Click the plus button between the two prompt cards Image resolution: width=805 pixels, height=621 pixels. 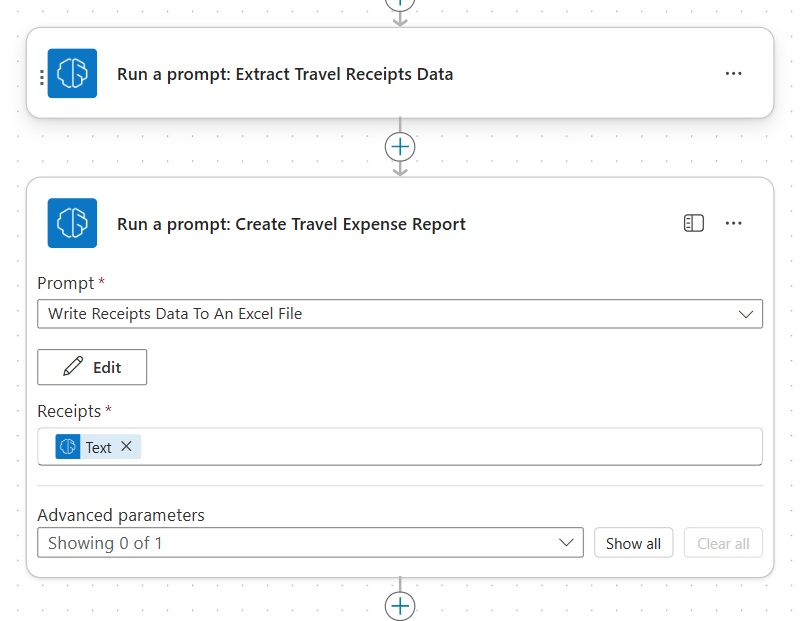coord(400,147)
